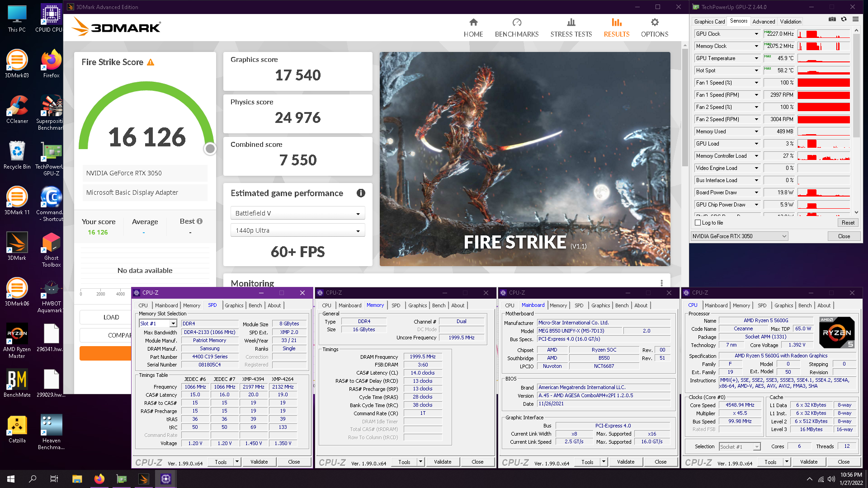Take a GPU-Z screenshot with the camera icon
Viewport: 868px width, 488px height.
click(x=832, y=19)
